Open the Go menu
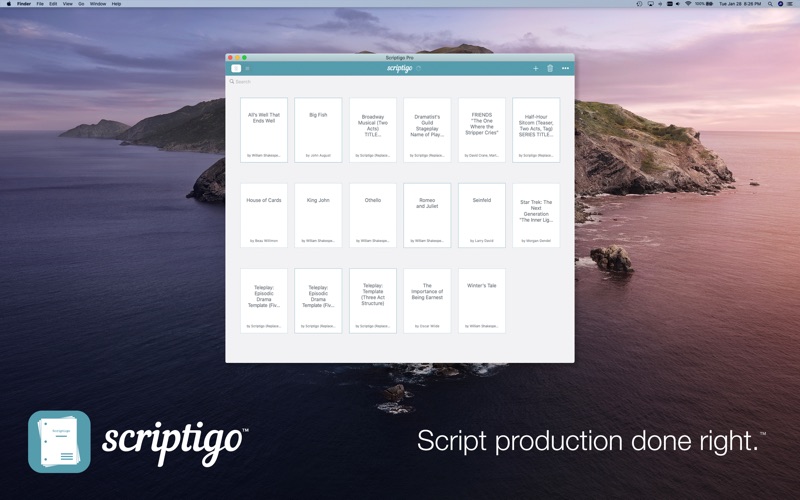The height and width of the screenshot is (500, 800). pos(81,4)
